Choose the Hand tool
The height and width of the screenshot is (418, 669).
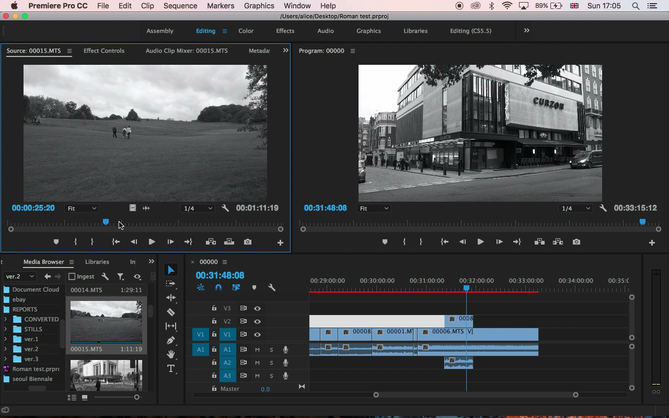[171, 354]
